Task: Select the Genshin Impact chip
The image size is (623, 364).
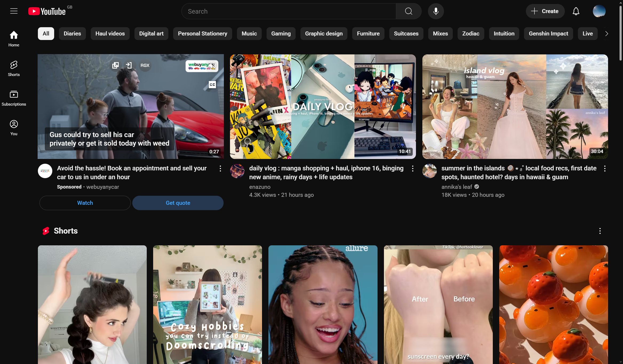Action: tap(548, 34)
